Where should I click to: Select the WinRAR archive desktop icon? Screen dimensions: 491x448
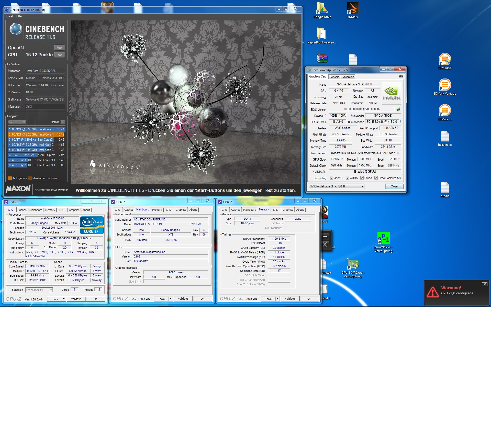[x=322, y=59]
